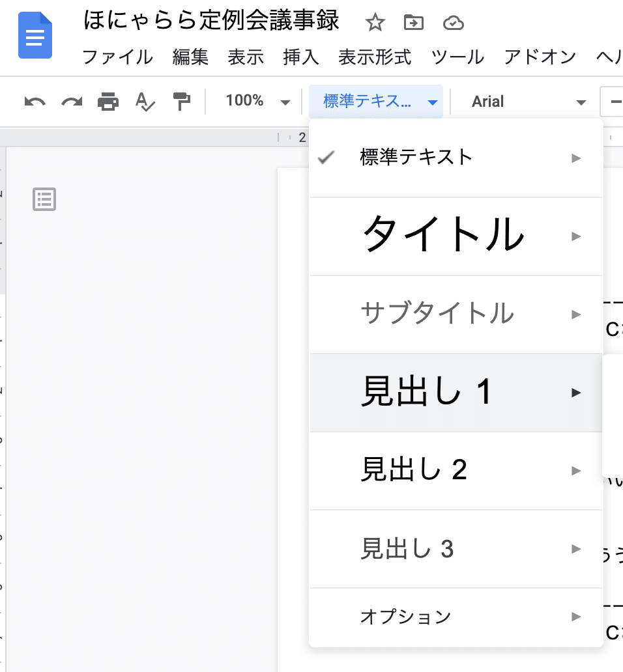This screenshot has width=623, height=672.
Task: Open the 100% zoom dropdown
Action: coord(257,101)
